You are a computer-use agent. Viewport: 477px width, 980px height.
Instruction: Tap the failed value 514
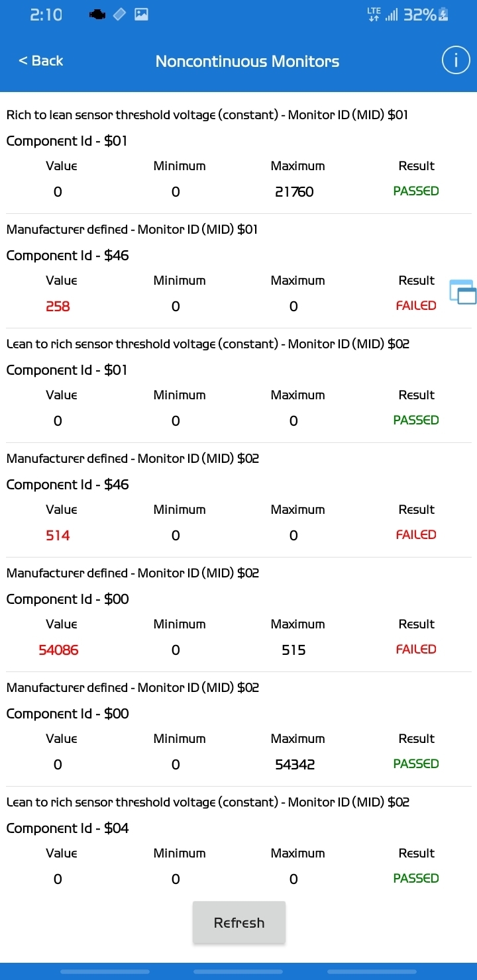tap(58, 535)
